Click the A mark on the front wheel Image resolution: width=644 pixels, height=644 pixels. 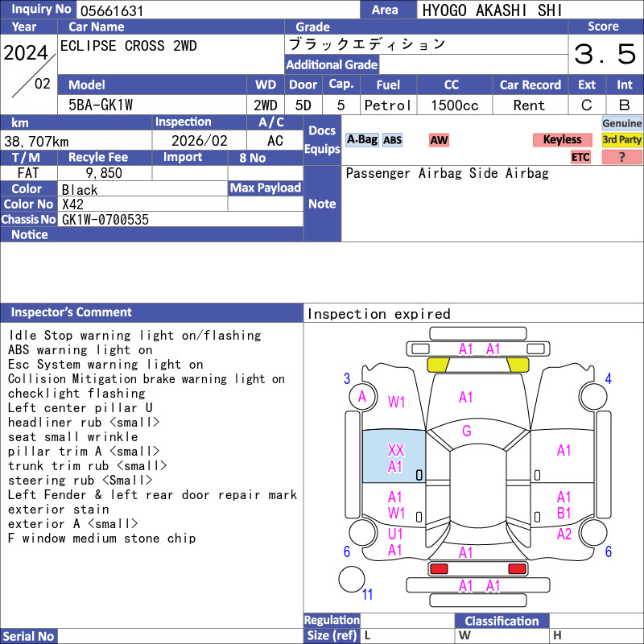pyautogui.click(x=361, y=397)
